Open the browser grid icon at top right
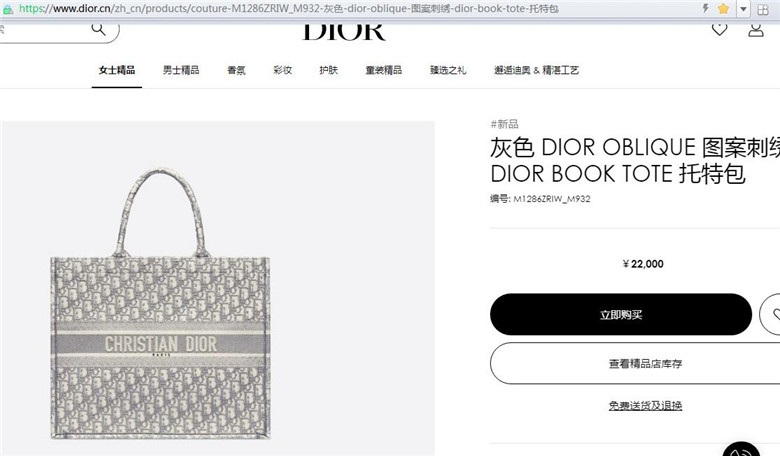 763,9
